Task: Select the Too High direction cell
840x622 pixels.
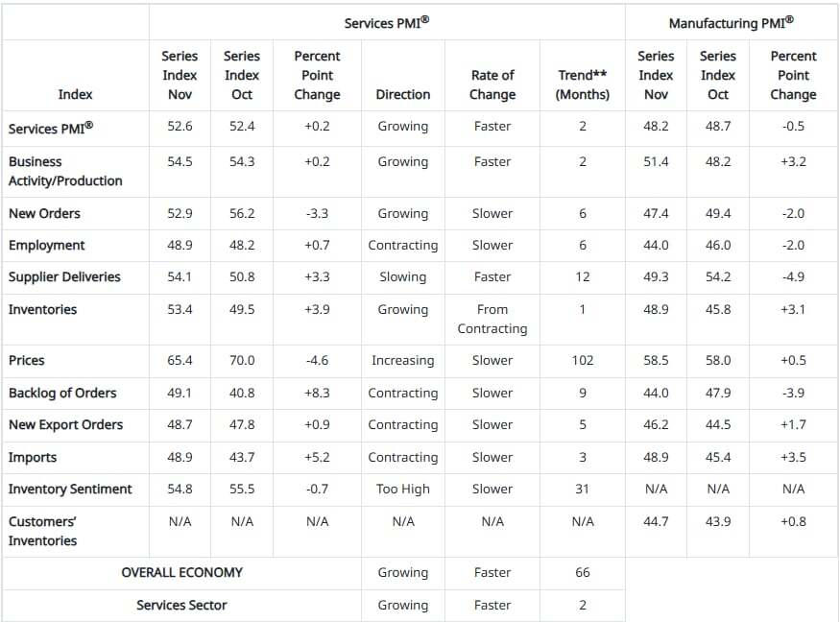Action: (403, 489)
